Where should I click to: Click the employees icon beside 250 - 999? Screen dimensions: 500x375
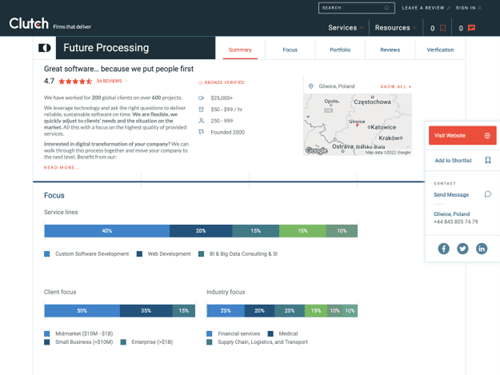(201, 121)
